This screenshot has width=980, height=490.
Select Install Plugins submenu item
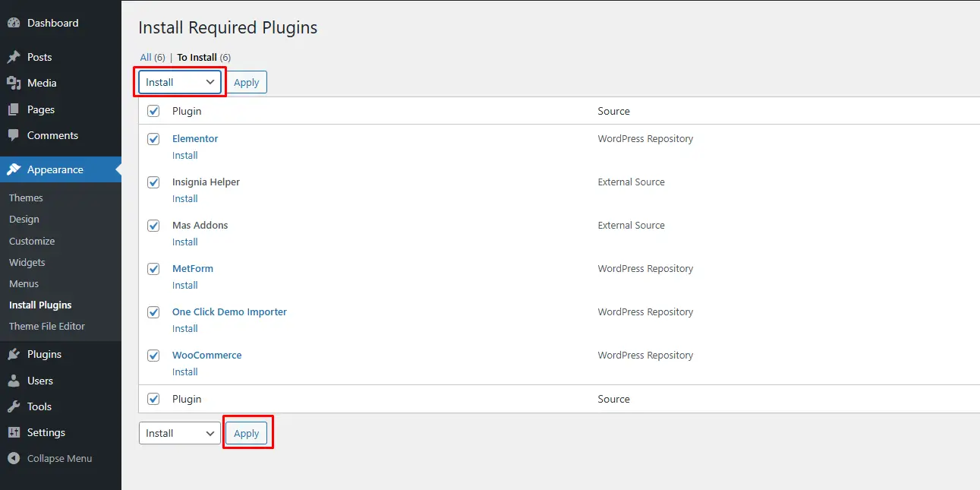pyautogui.click(x=40, y=305)
